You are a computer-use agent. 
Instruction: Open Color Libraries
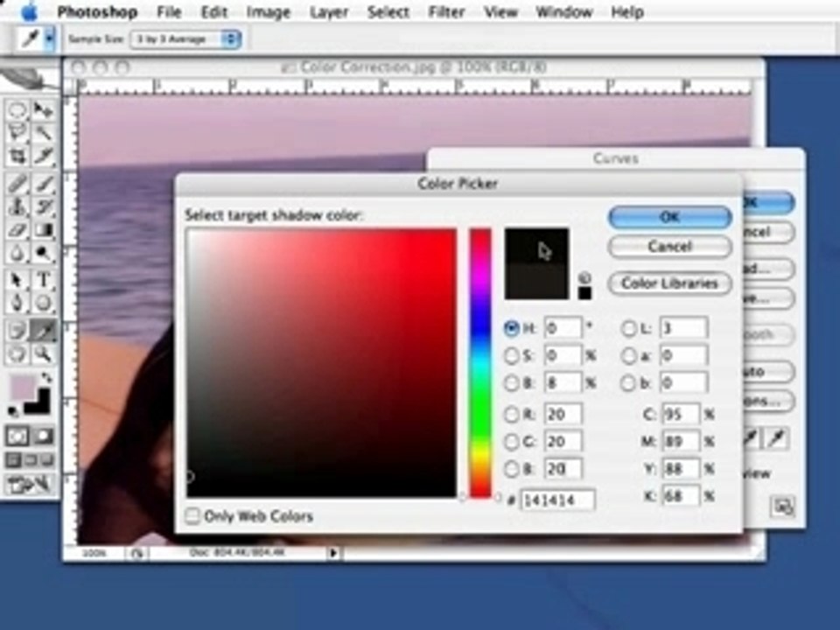[669, 283]
